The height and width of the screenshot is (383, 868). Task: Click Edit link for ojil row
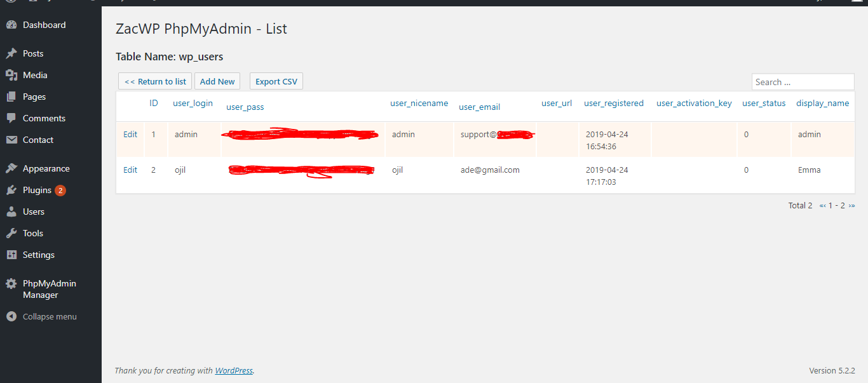tap(130, 170)
